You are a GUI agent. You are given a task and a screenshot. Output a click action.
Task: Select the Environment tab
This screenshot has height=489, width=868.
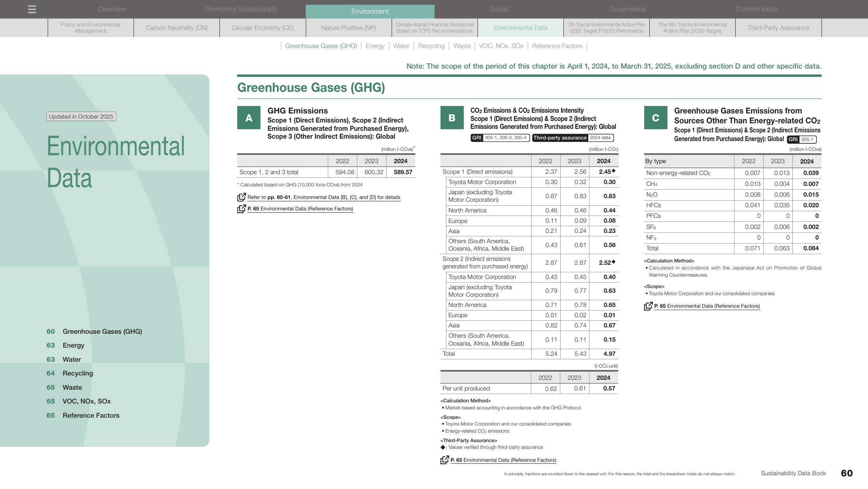(370, 11)
